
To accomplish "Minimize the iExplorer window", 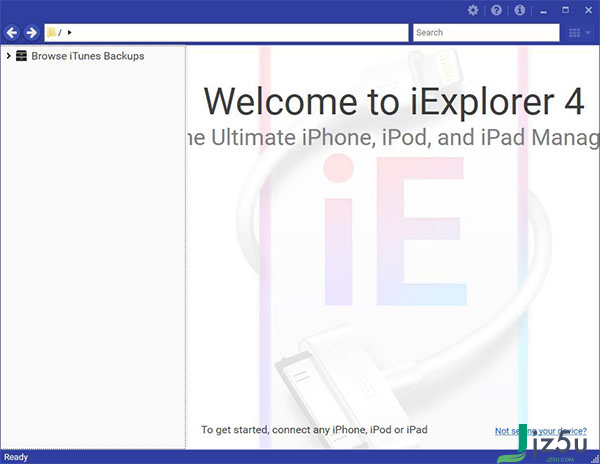I will 543,11.
